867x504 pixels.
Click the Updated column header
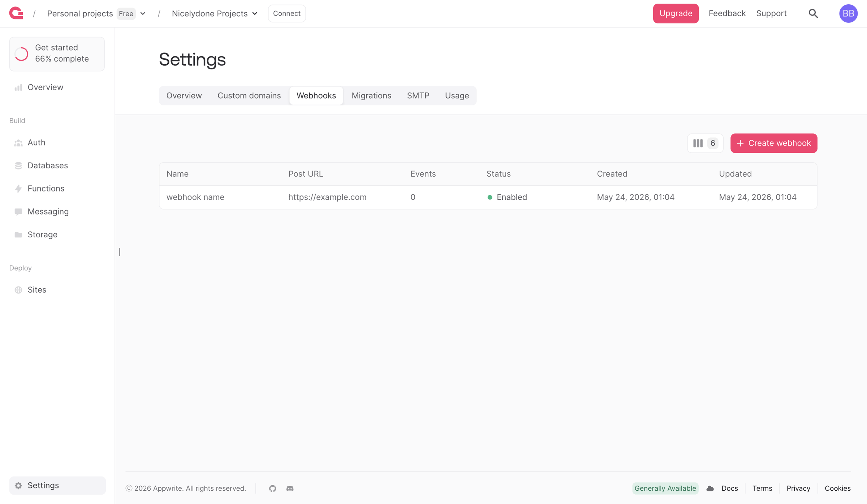click(735, 174)
